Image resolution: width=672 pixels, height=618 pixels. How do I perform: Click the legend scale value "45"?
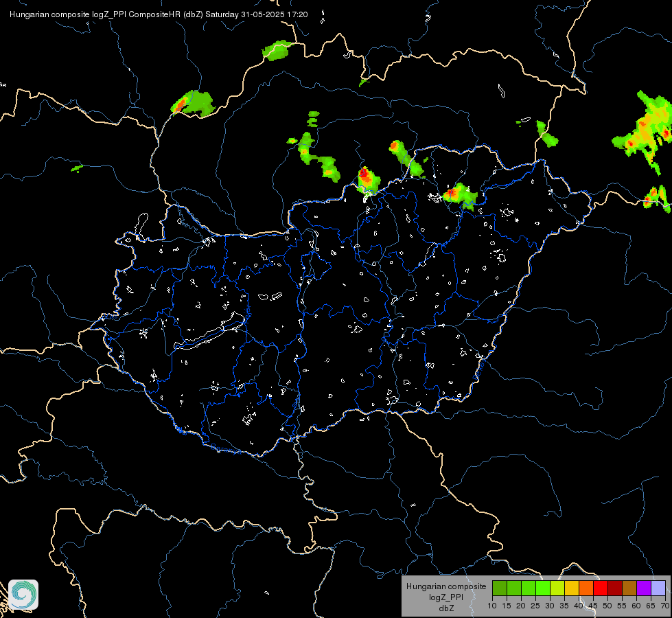[x=592, y=606]
